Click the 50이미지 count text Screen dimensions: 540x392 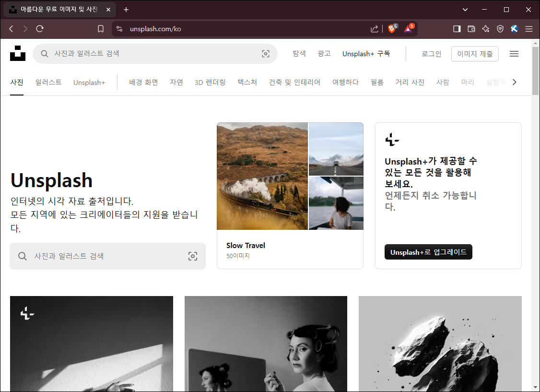pos(238,256)
